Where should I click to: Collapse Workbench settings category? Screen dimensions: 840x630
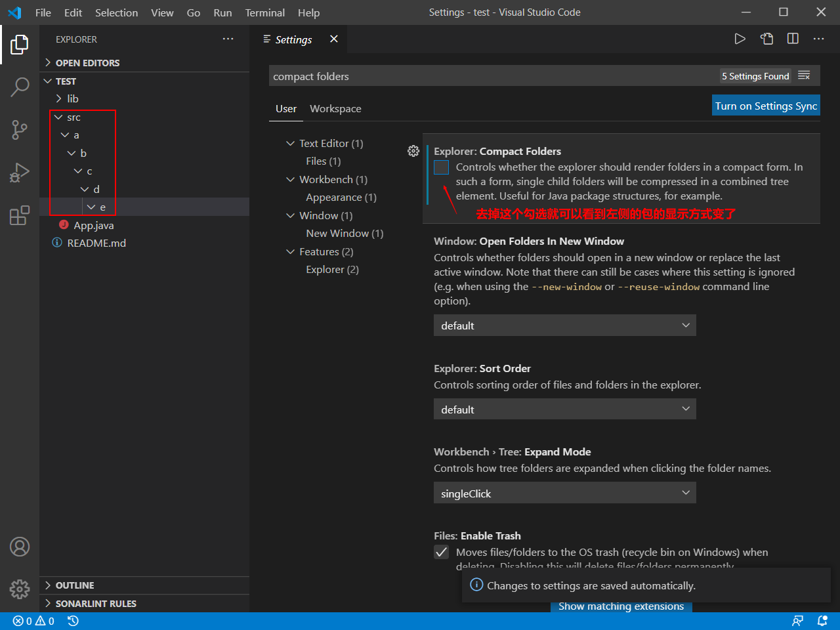coord(290,179)
